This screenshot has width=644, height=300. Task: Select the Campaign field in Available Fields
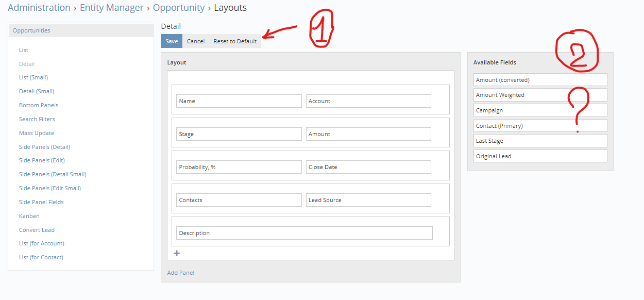pos(540,110)
